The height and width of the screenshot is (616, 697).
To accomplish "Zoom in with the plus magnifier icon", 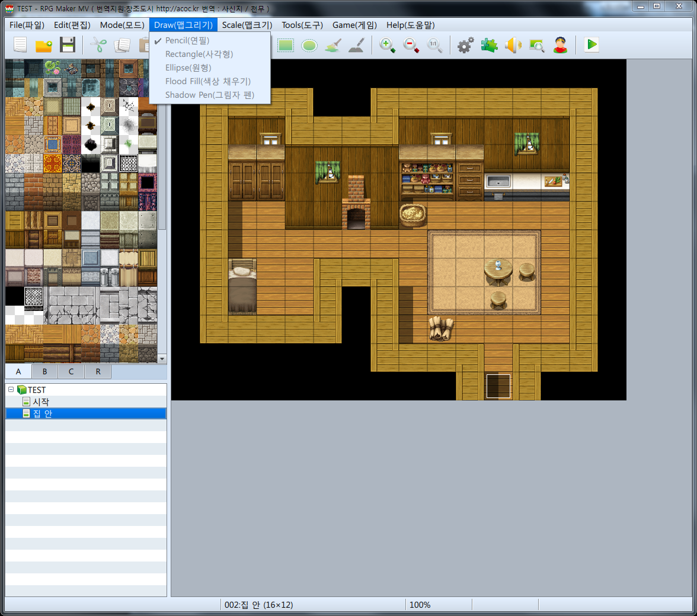I will point(387,45).
